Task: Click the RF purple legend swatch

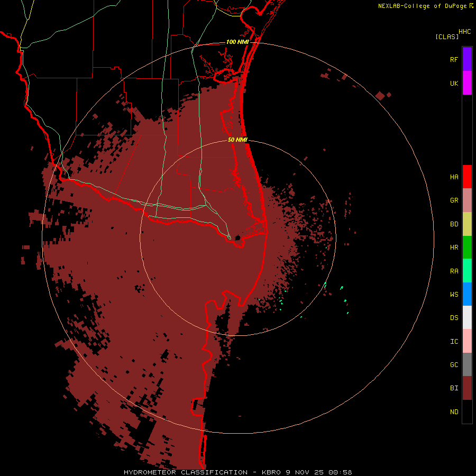Action: (x=467, y=59)
